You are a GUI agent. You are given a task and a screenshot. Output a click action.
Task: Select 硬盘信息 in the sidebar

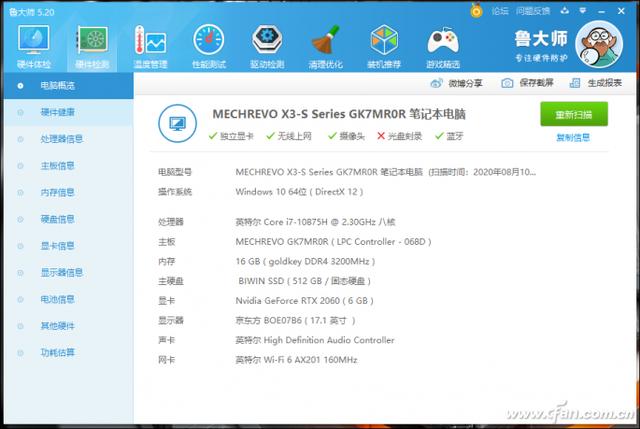(x=68, y=219)
